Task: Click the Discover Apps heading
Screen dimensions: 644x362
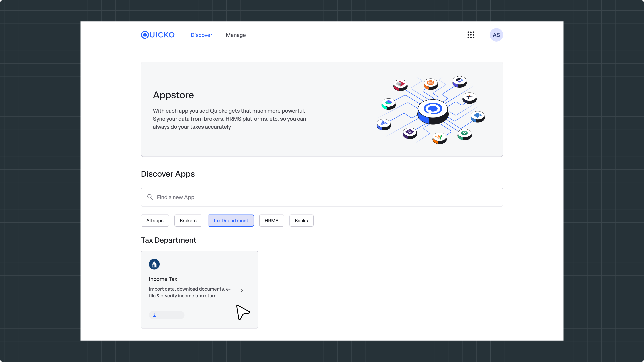Action: coord(168,174)
